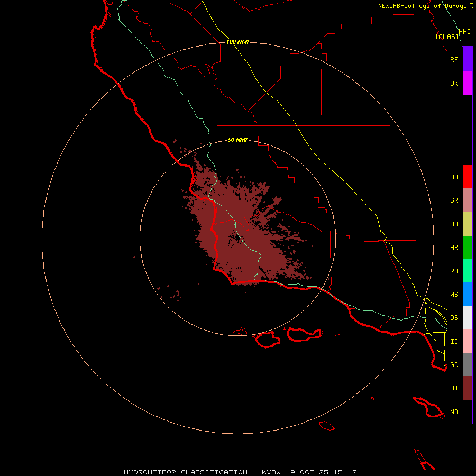Click the DS white legend swatch
The width and height of the screenshot is (476, 476).
tap(467, 317)
